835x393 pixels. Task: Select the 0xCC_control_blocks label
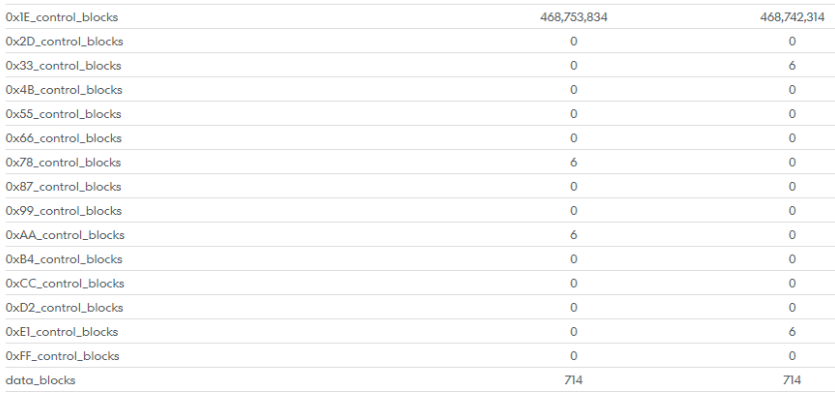[x=65, y=283]
